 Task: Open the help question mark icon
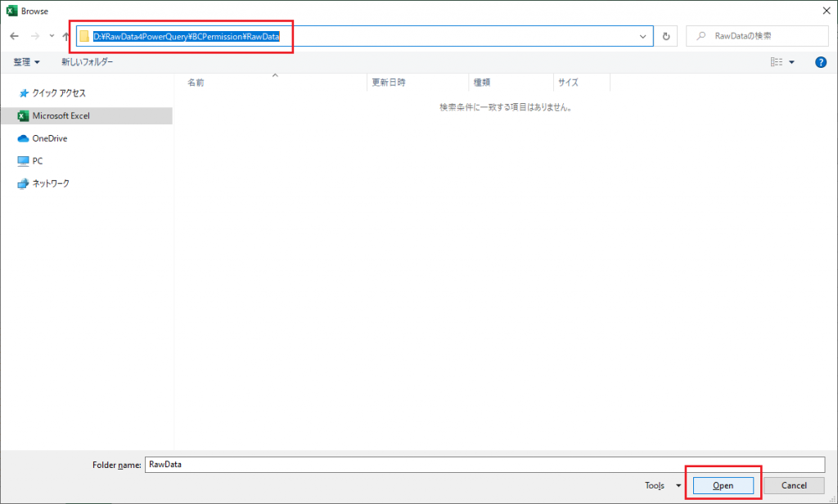point(820,62)
